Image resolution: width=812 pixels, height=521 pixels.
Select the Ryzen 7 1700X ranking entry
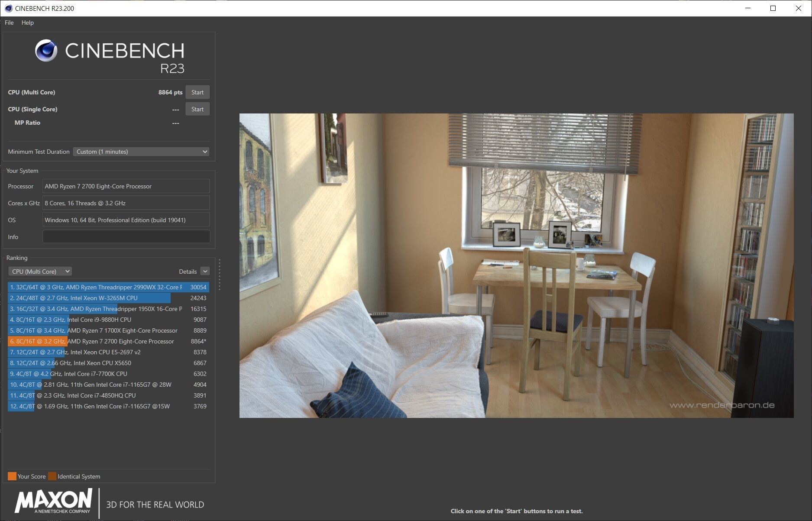tap(108, 330)
